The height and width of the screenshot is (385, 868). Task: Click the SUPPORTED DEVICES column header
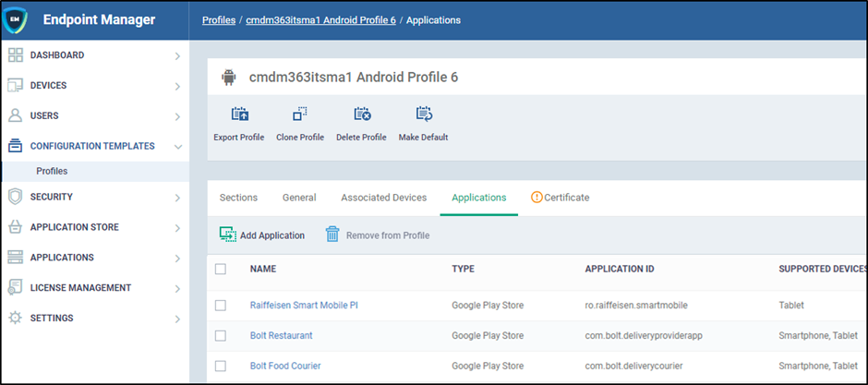[x=823, y=269]
